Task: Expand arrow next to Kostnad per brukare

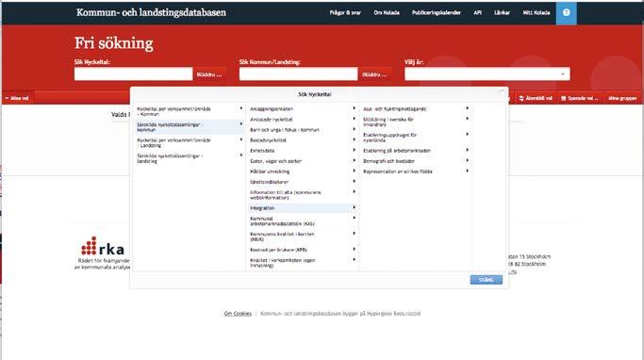Action: coord(354,249)
